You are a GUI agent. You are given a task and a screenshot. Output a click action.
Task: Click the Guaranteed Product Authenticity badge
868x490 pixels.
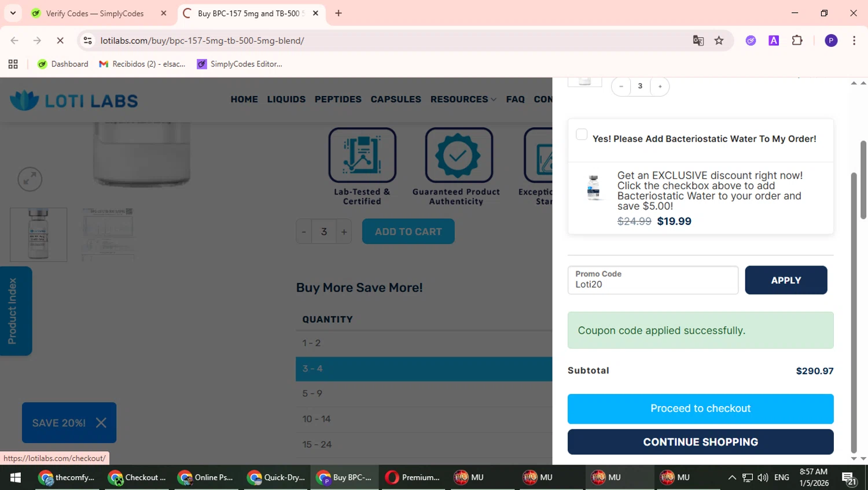click(457, 167)
